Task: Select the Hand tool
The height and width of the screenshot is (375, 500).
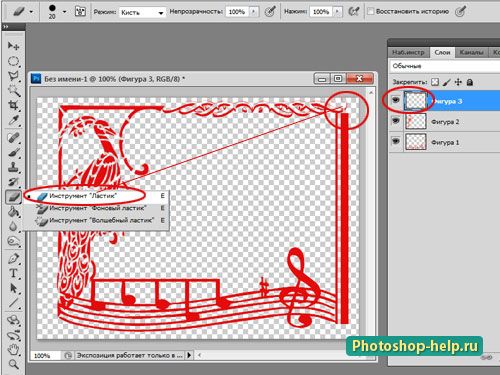Action: [x=13, y=350]
